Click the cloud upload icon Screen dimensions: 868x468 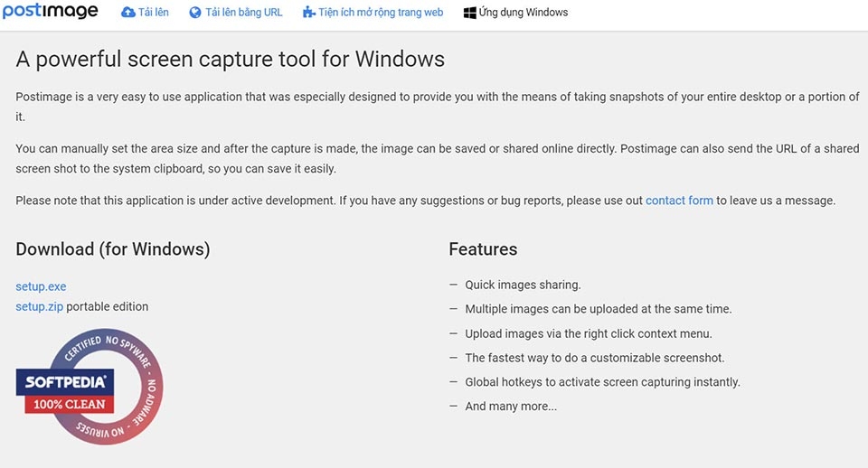128,13
